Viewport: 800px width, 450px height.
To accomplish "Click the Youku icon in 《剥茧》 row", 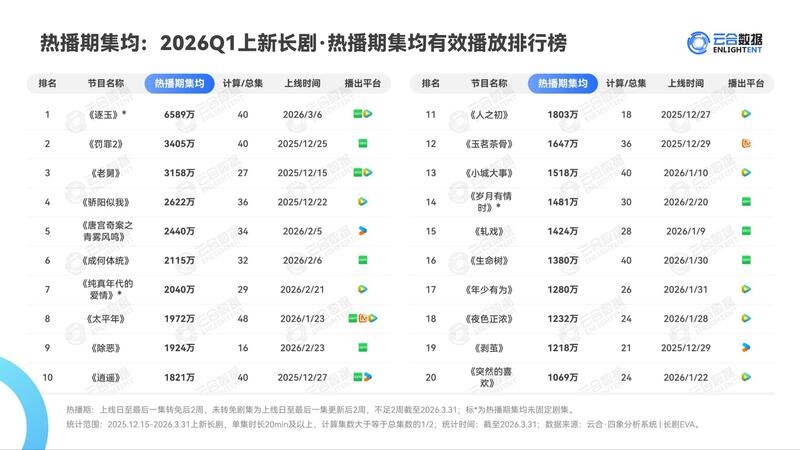I will pos(745,347).
